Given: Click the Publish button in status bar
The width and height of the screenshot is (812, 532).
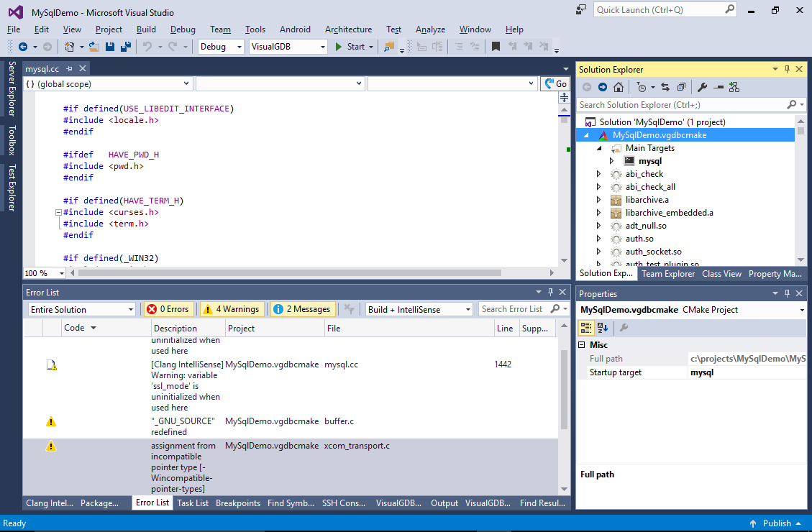Looking at the screenshot, I should point(776,523).
